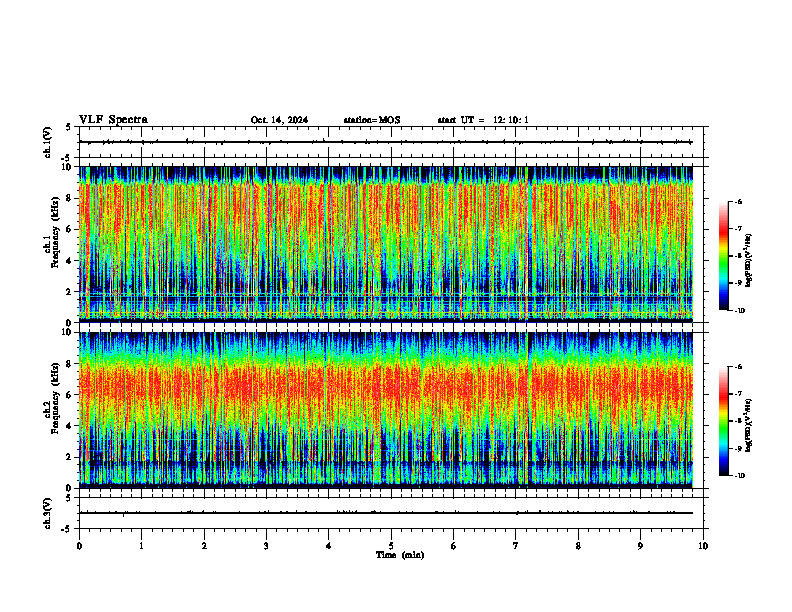The width and height of the screenshot is (792, 612).
Task: Click the ch.2 spectrogram color scale bar
Action: coord(723,421)
